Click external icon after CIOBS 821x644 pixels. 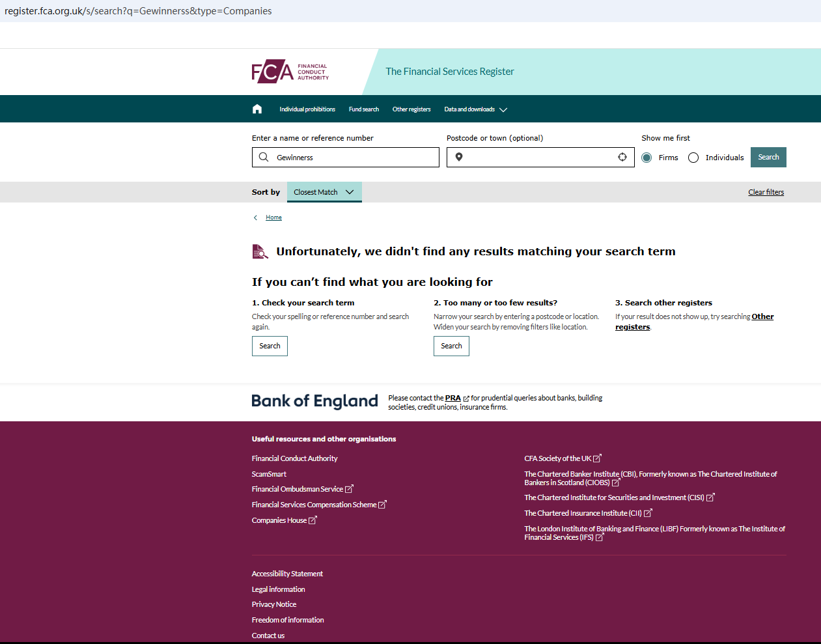coord(616,483)
